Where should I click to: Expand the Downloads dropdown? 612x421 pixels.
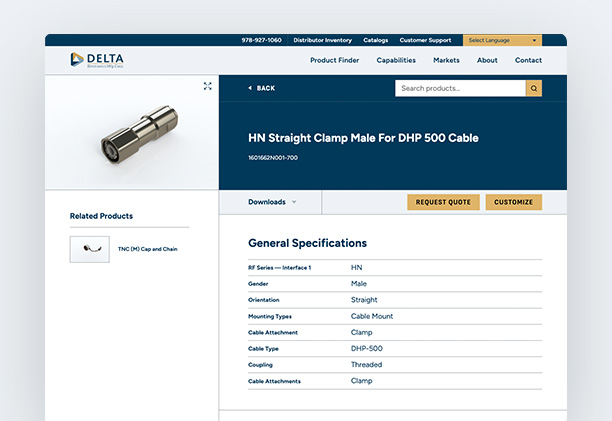pyautogui.click(x=272, y=202)
